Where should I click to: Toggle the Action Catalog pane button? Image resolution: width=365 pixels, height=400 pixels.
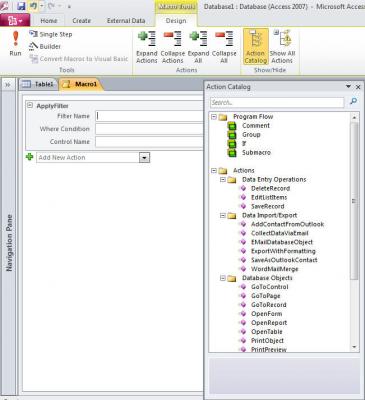tap(256, 47)
